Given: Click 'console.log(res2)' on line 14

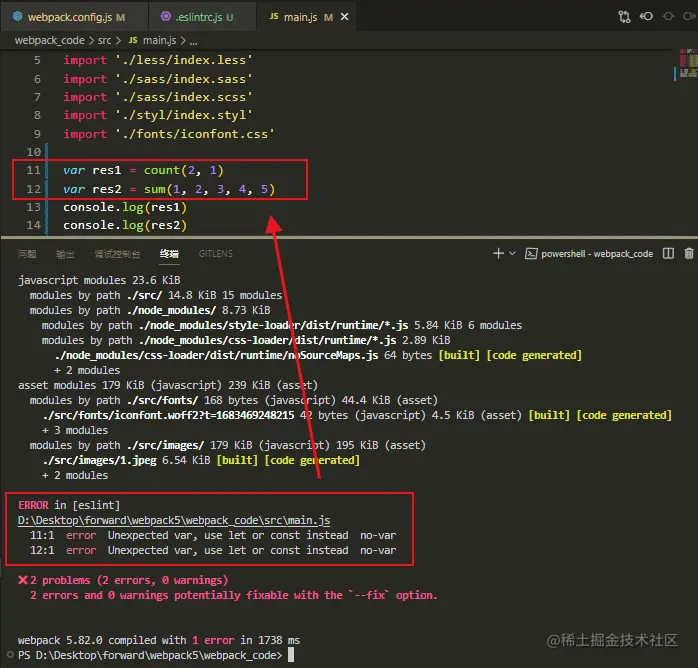Looking at the screenshot, I should pos(125,225).
